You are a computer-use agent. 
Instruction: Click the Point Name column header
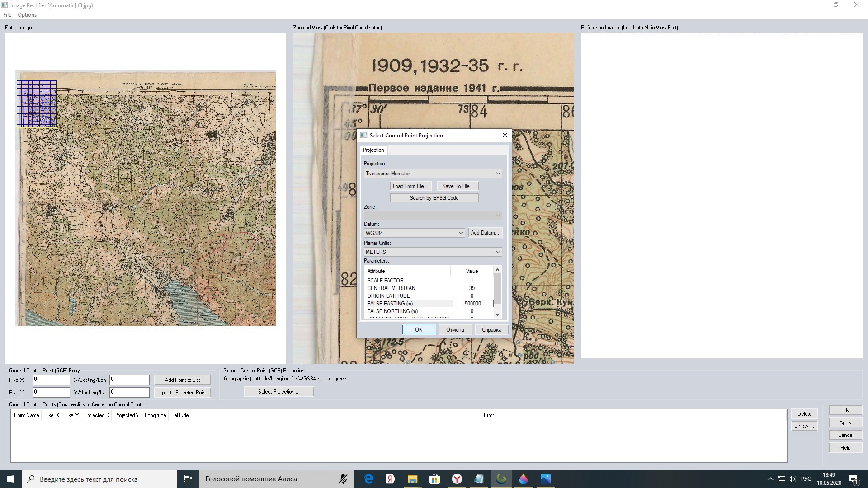[26, 415]
